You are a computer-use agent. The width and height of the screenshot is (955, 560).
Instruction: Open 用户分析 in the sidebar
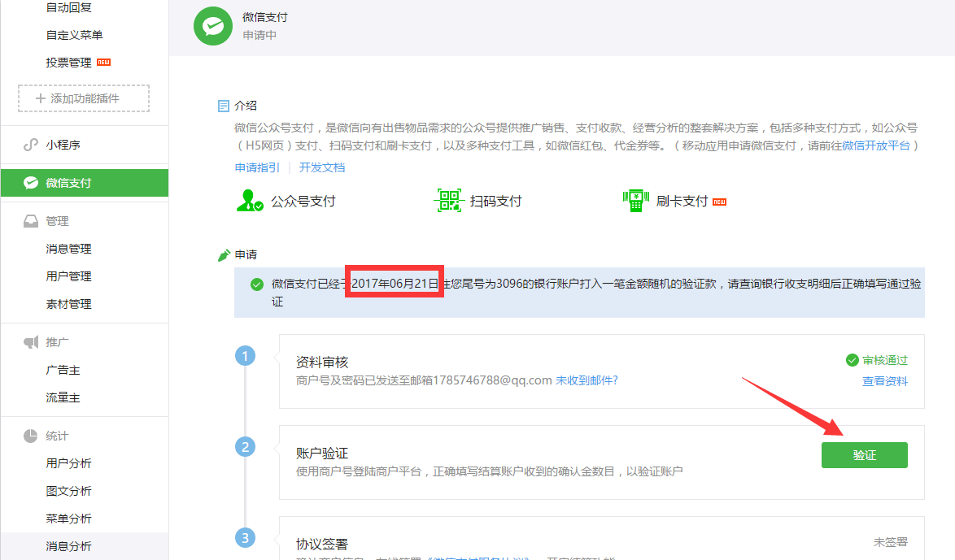pos(69,463)
